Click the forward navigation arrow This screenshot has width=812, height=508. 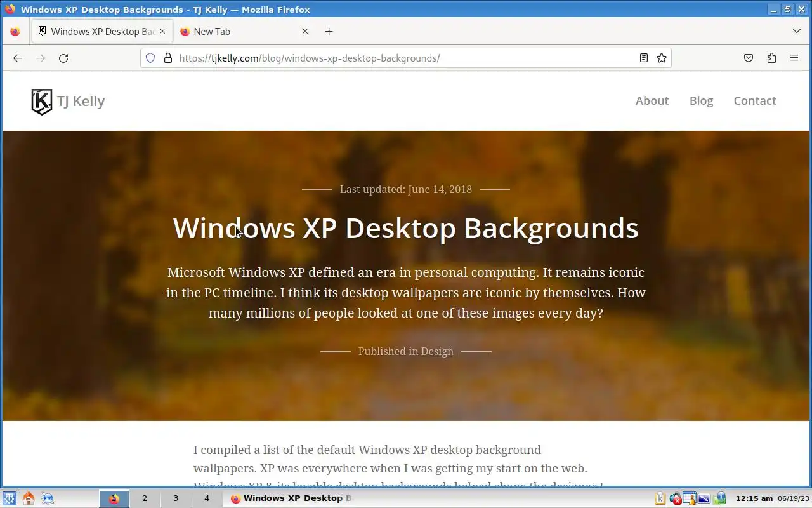point(41,58)
